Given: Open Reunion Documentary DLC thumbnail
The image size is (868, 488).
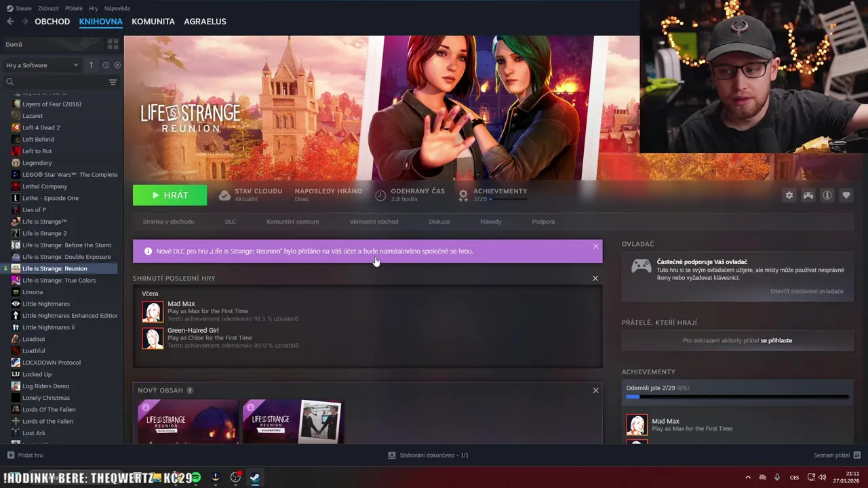Looking at the screenshot, I should [293, 422].
